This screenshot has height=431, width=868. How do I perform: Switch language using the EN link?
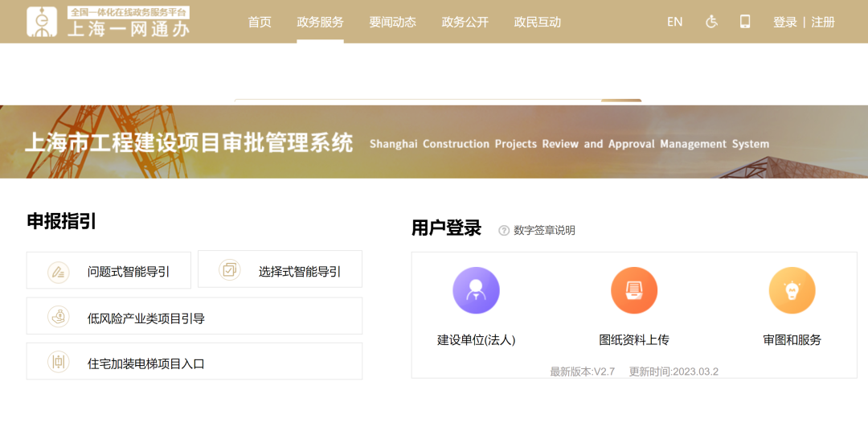pos(674,22)
